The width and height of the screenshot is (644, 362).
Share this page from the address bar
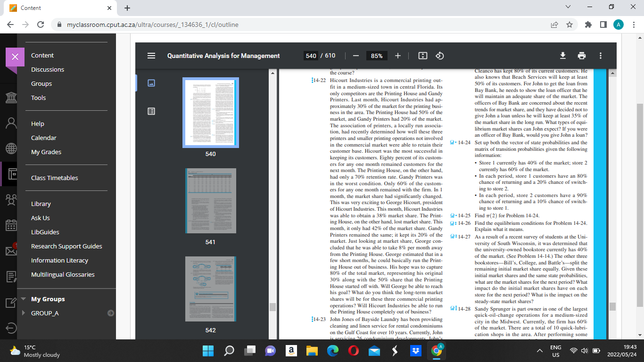point(555,25)
